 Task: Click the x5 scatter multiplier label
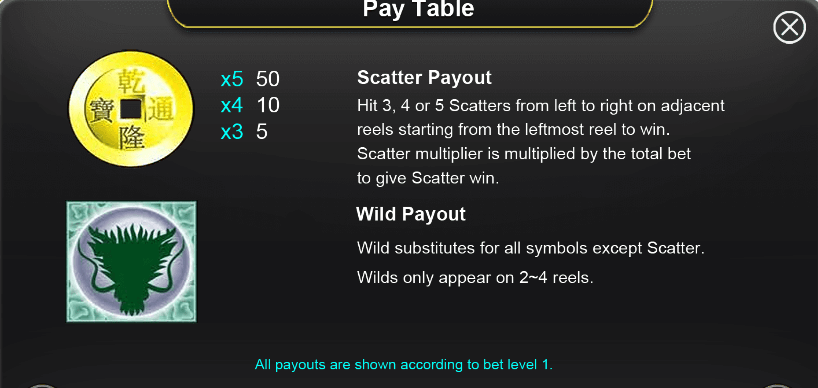click(x=232, y=79)
